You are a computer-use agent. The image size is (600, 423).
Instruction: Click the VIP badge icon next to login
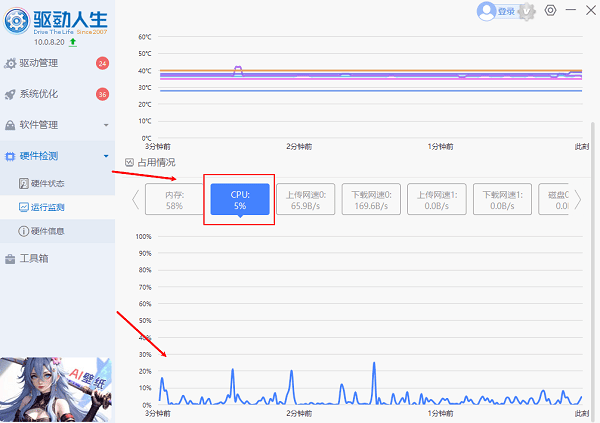529,11
